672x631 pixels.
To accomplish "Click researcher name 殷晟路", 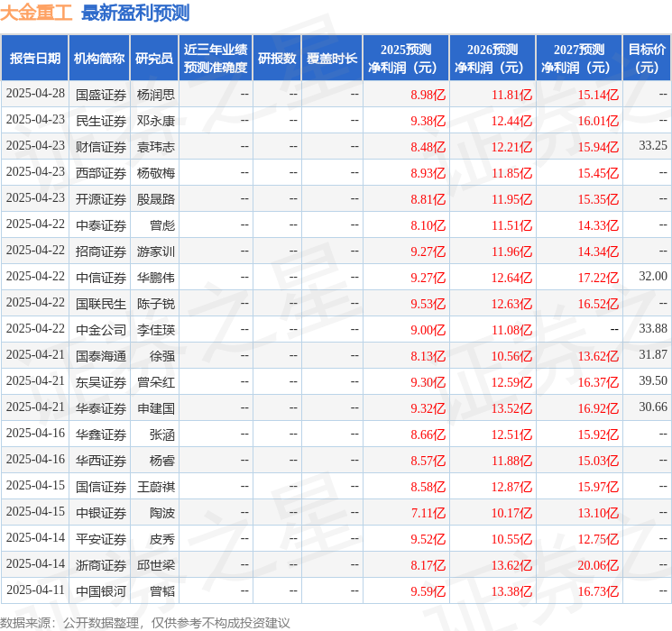I will pos(155,199).
